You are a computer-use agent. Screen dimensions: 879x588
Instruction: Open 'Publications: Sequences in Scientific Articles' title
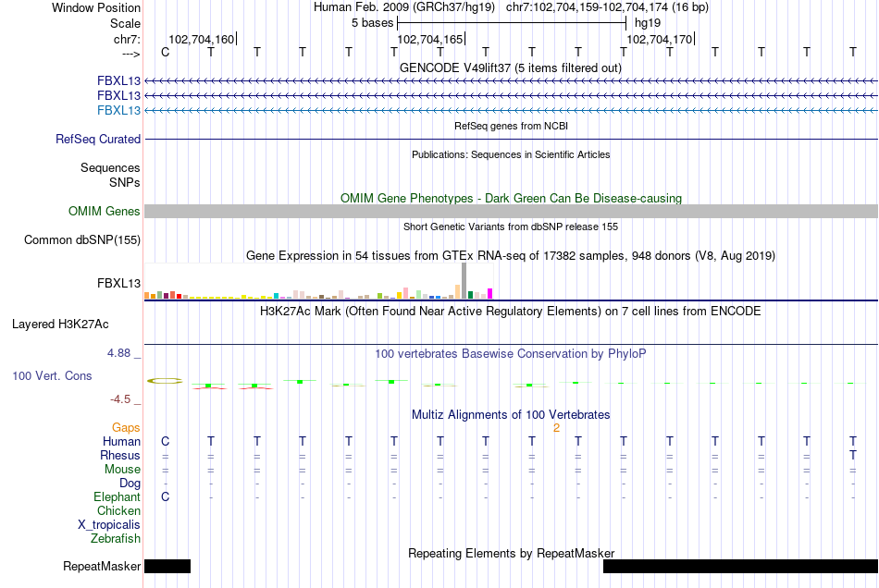[511, 154]
